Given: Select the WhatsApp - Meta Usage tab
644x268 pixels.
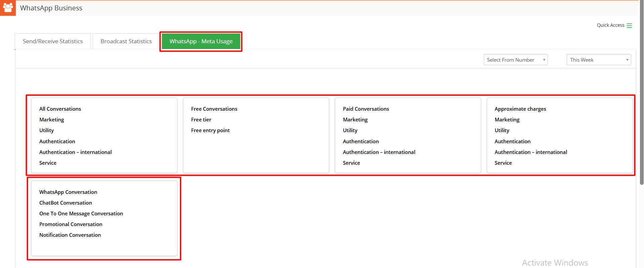Looking at the screenshot, I should (x=201, y=41).
